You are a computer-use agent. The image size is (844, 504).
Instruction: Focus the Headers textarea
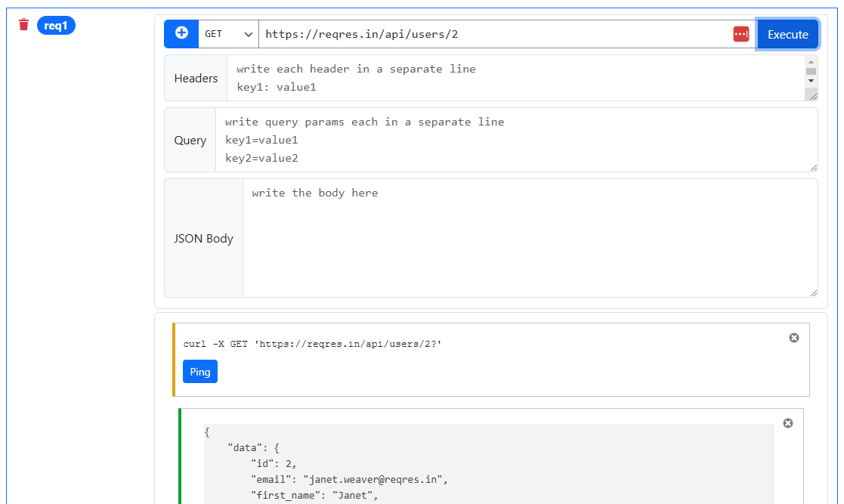515,78
